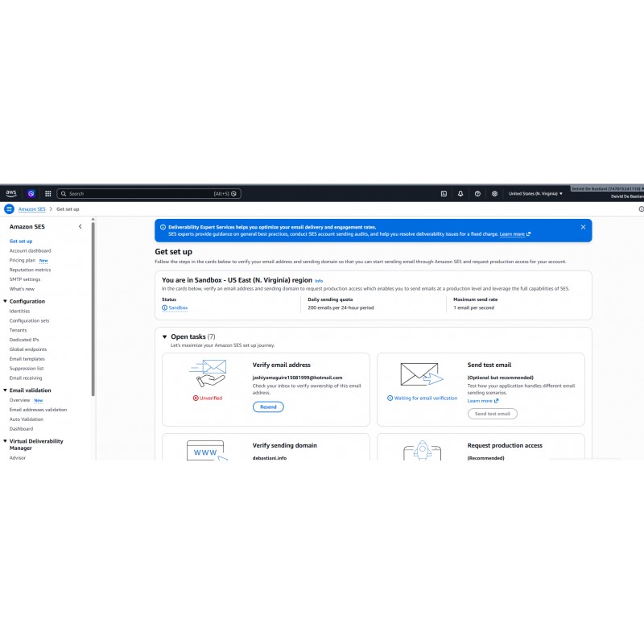The height and width of the screenshot is (644, 644).
Task: Click the info icon at page right edge
Action: (641, 209)
